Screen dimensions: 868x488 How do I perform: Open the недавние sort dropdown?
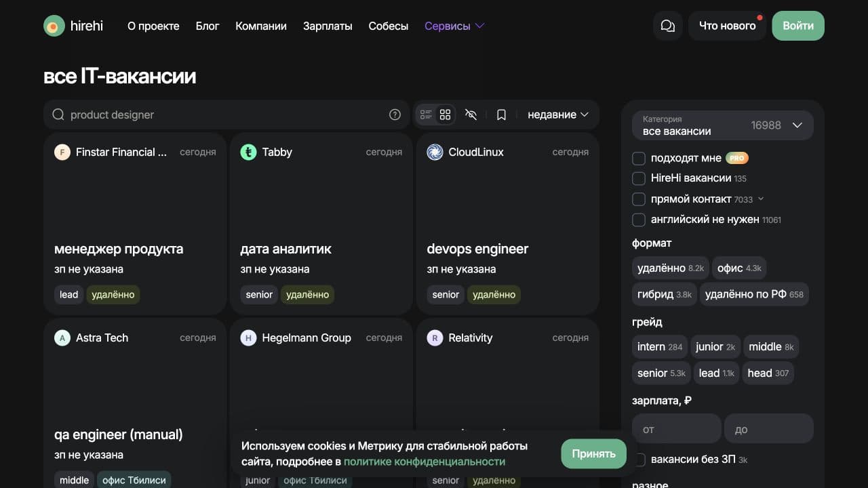click(x=558, y=115)
